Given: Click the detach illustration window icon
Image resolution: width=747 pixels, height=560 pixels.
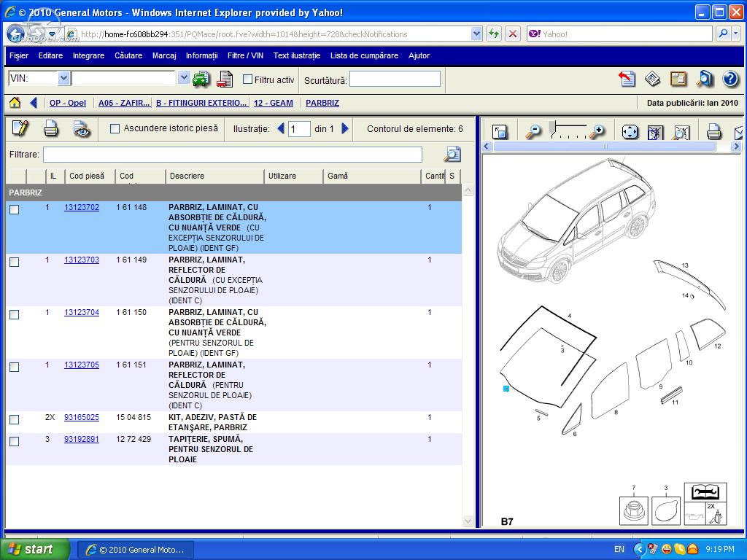Looking at the screenshot, I should 500,131.
